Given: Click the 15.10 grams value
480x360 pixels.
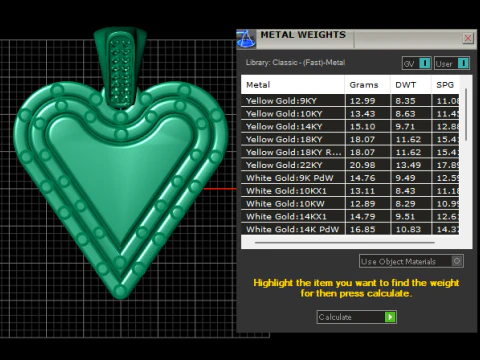Looking at the screenshot, I should [x=362, y=127].
